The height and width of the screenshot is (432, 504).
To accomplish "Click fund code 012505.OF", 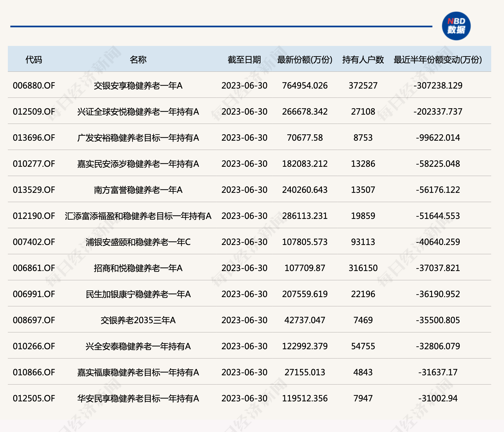I will point(34,398).
